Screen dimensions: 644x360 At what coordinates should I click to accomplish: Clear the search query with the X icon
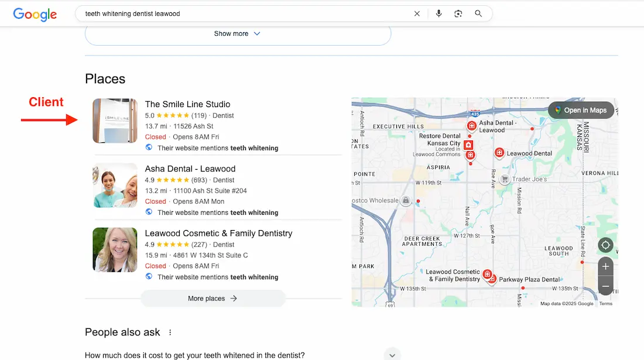417,13
